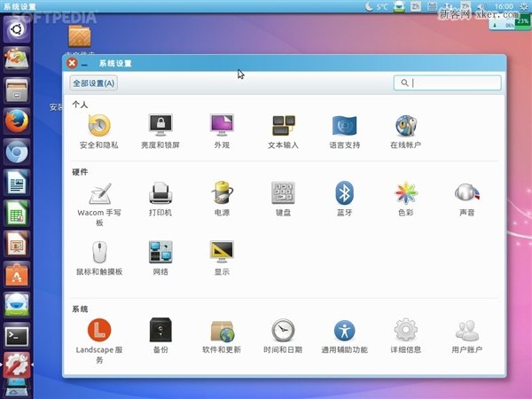Image resolution: width=532 pixels, height=399 pixels.
Task: Click System Settings icon in the dock
Action: click(x=17, y=365)
